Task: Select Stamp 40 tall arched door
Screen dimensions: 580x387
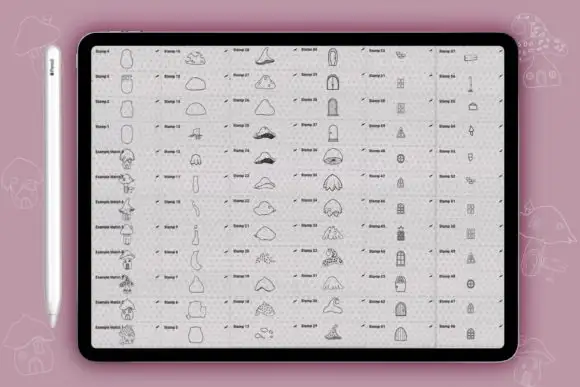Action: pos(333,57)
